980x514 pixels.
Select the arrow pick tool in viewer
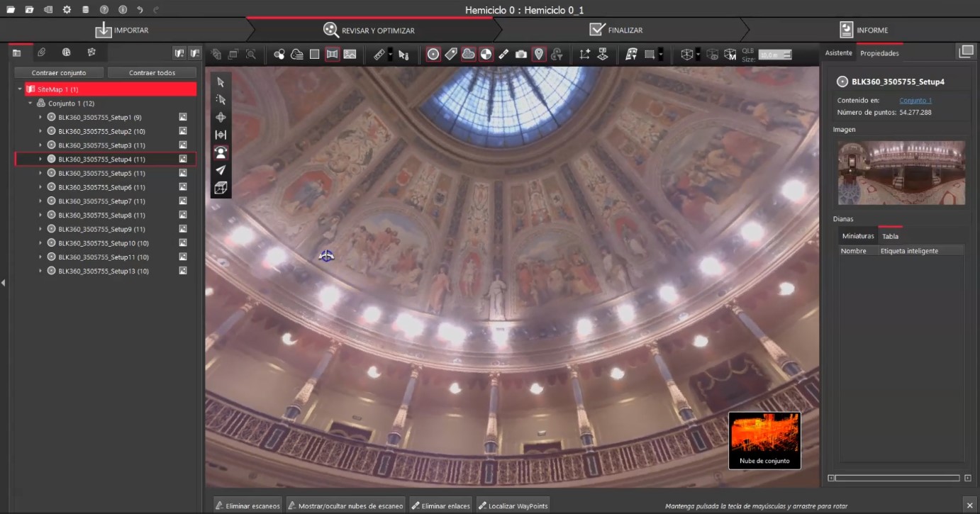click(x=221, y=82)
